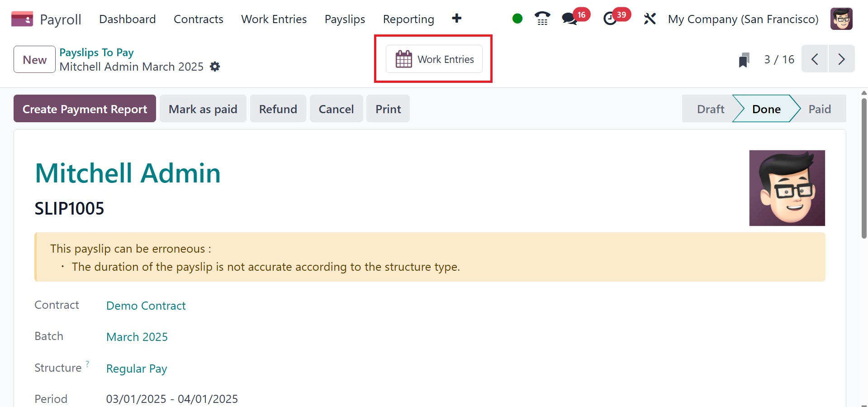Open the chat messages icon
The height and width of the screenshot is (407, 868).
(569, 19)
